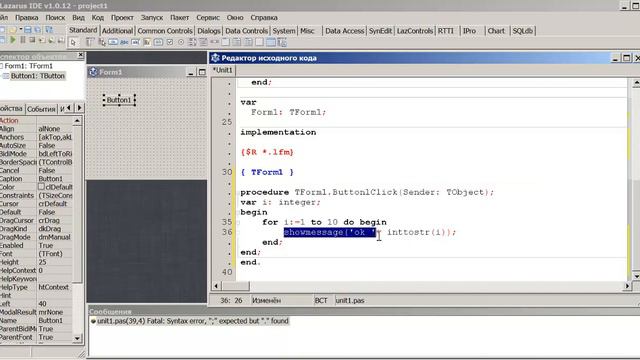Viewport: 640px width, 360px height.
Task: Click Enabled property value True
Action: coord(55,245)
